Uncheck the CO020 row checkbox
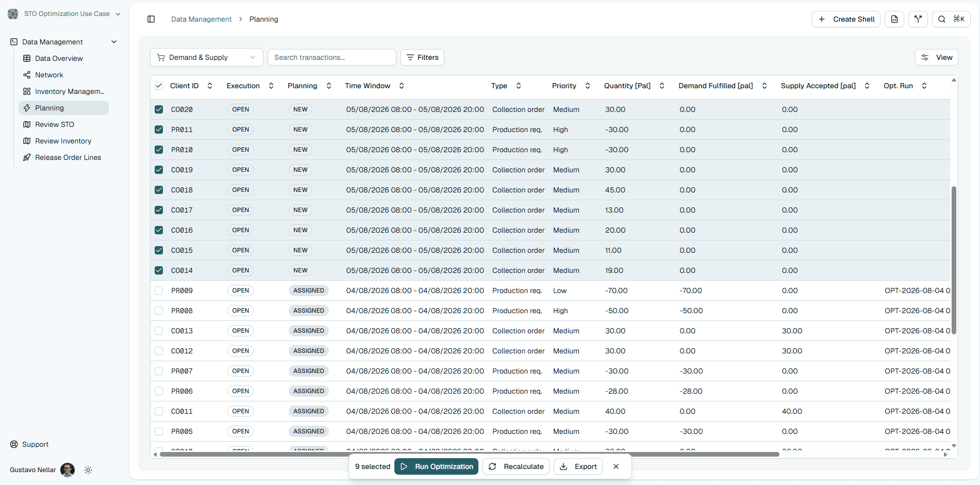Screen dimensions: 980x485 pyautogui.click(x=159, y=109)
